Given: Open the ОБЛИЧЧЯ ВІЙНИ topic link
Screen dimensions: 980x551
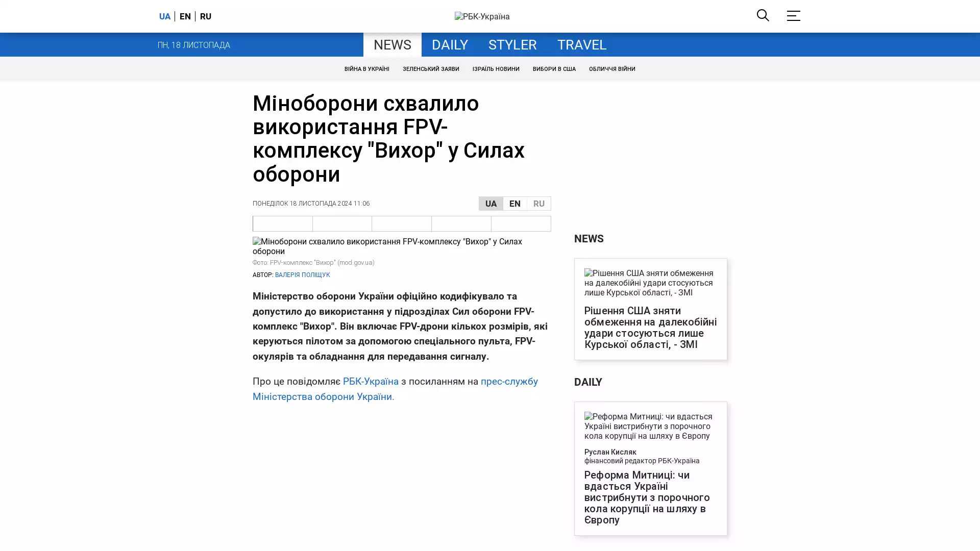Looking at the screenshot, I should 611,69.
